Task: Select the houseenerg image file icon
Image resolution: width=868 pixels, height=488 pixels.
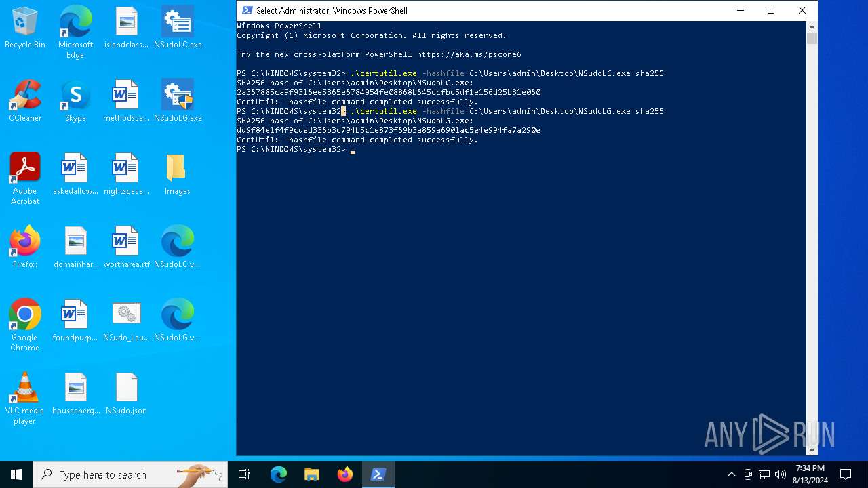Action: pyautogui.click(x=76, y=394)
